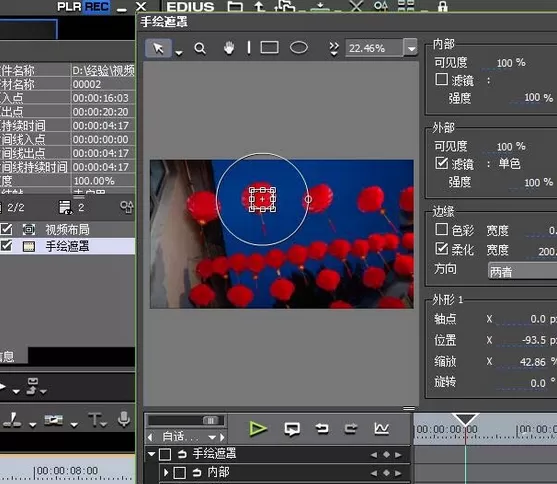Play the mask preview with green play button
This screenshot has width=557, height=484.
(x=258, y=429)
